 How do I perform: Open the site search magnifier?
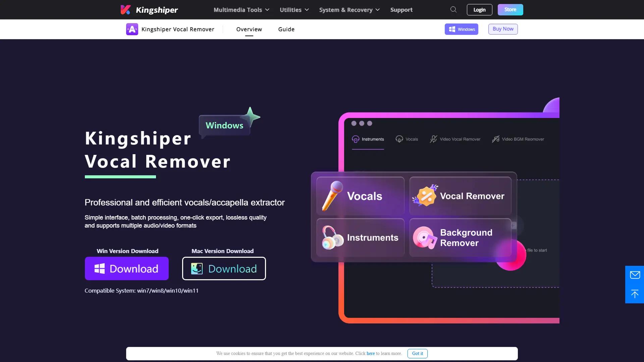[453, 9]
